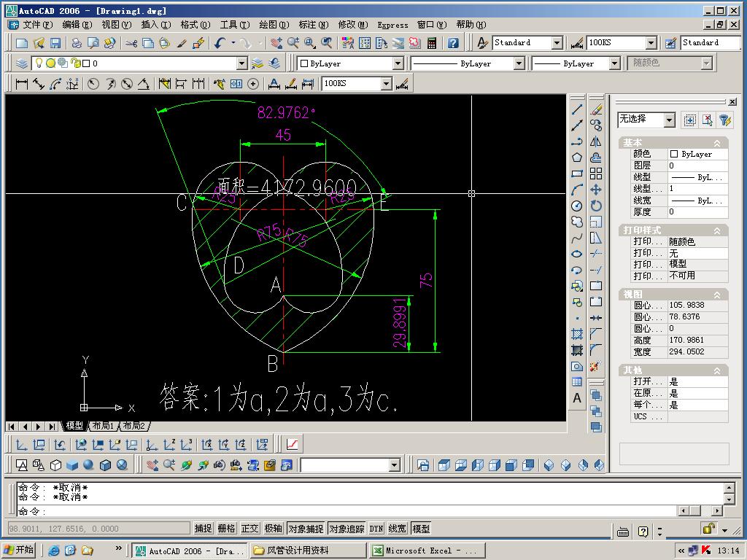747x560 pixels.
Task: Select the Circle draw tool
Action: tap(577, 206)
